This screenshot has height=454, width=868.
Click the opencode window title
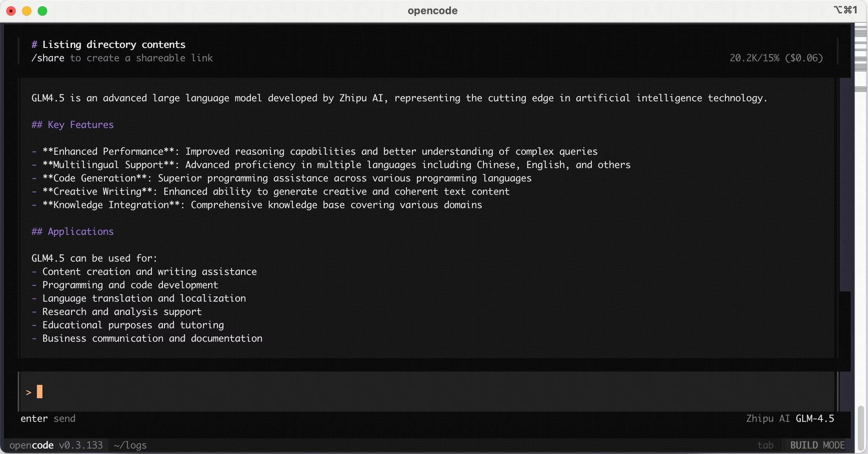(432, 11)
